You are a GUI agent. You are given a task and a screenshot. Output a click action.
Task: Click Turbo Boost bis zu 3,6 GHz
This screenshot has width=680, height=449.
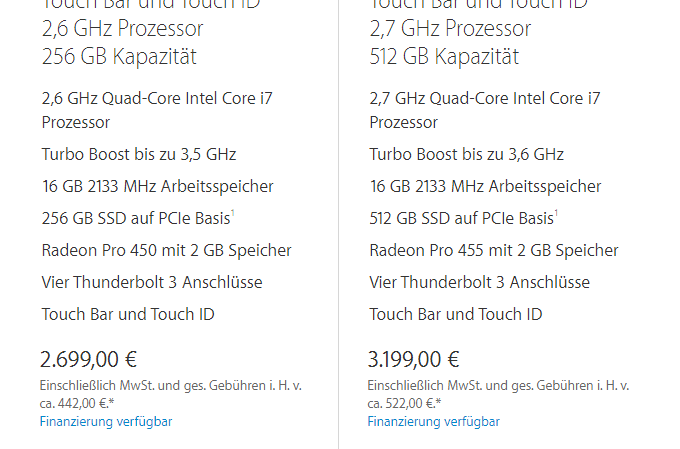(x=467, y=154)
